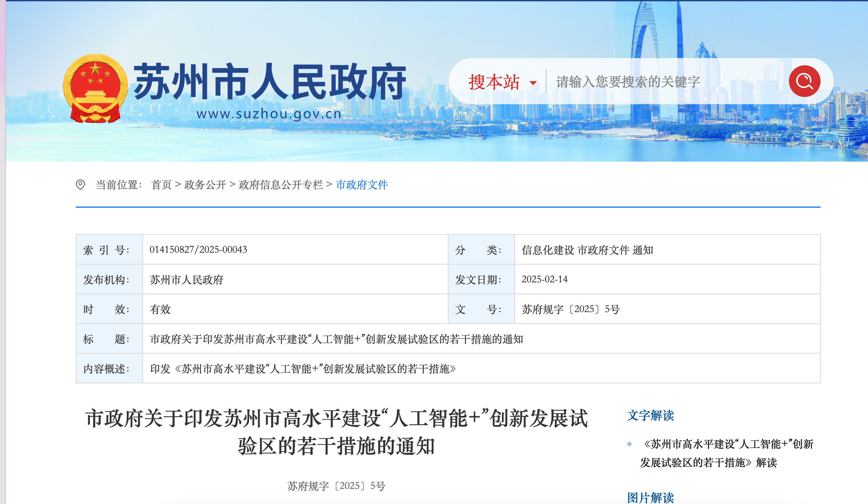The width and height of the screenshot is (868, 504).
Task: Open the 搜本站 search scope dropdown
Action: point(493,82)
